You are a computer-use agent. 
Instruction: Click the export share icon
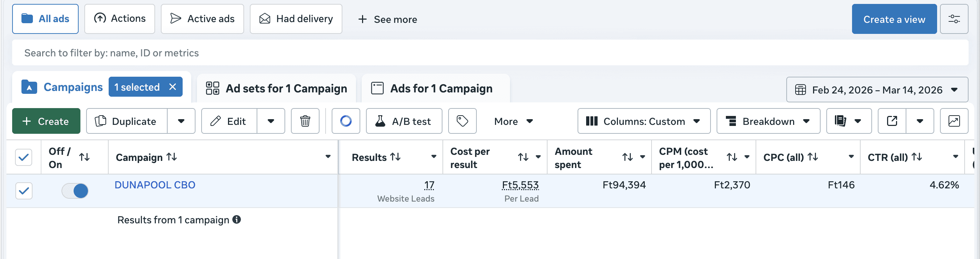(892, 121)
